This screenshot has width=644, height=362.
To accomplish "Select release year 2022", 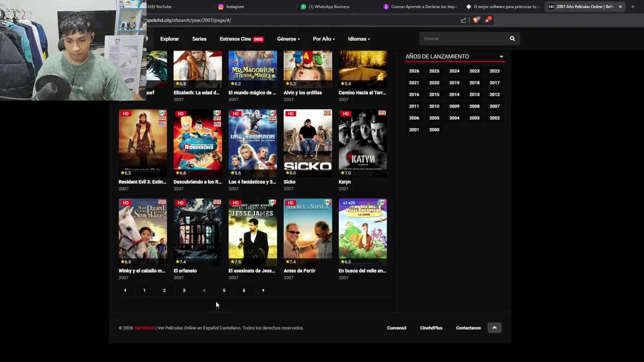I will tap(495, 71).
